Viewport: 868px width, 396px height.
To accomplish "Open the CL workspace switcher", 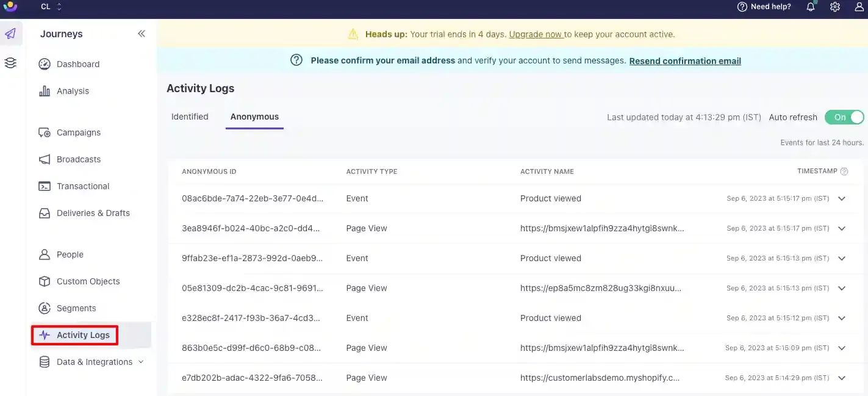I will pos(51,7).
